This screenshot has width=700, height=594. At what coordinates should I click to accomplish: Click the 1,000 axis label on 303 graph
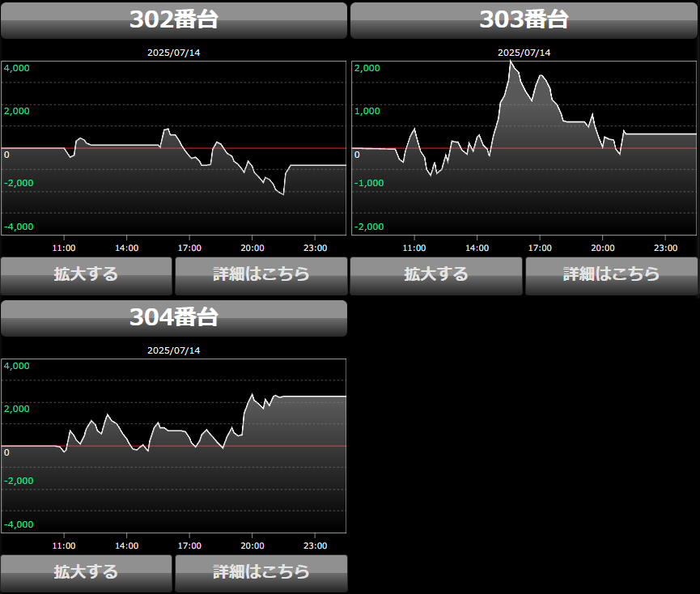367,111
